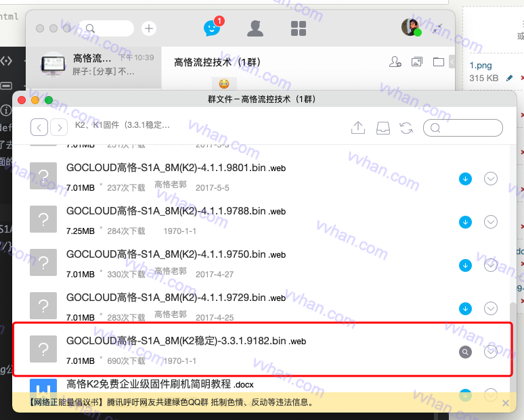Invite member icon in the group chat header
Screen dimensions: 524x420
click(x=395, y=62)
